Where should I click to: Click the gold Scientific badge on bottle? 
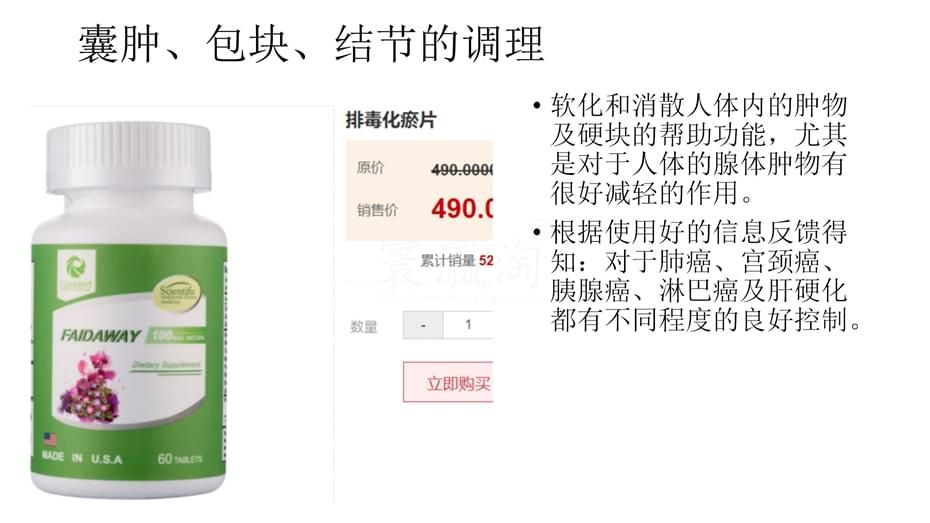coord(177,294)
